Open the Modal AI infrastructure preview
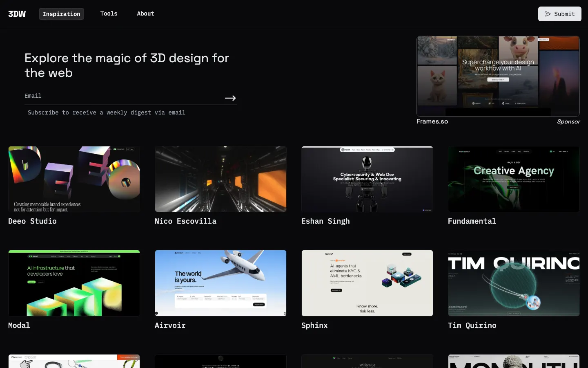This screenshot has height=368, width=588. coord(74,283)
